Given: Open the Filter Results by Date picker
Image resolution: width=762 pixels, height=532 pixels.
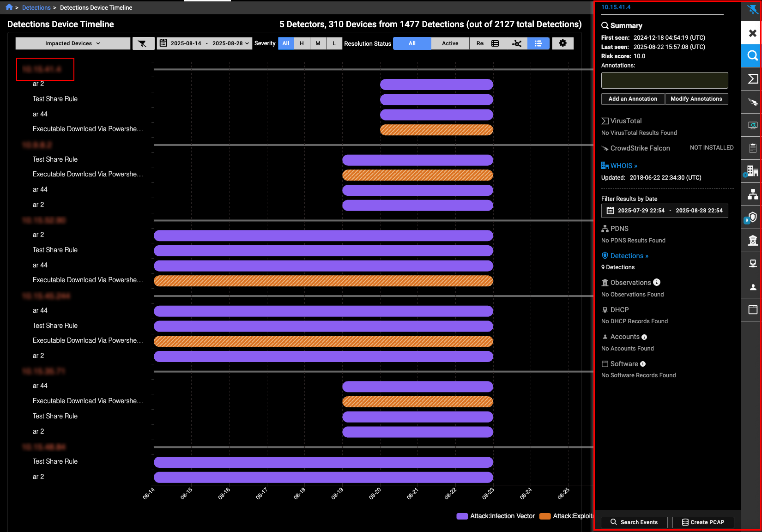Looking at the screenshot, I should (x=664, y=211).
